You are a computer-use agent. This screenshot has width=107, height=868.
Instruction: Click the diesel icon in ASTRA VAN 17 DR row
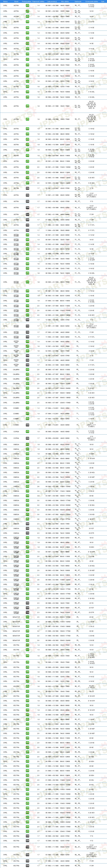click(x=28, y=360)
